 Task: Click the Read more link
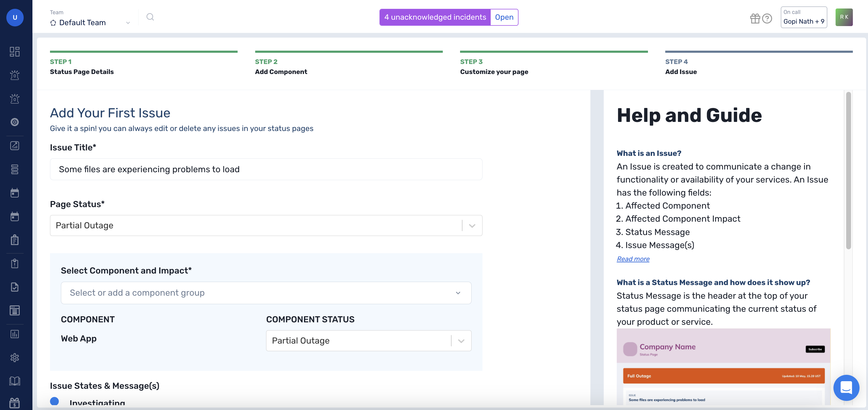633,259
